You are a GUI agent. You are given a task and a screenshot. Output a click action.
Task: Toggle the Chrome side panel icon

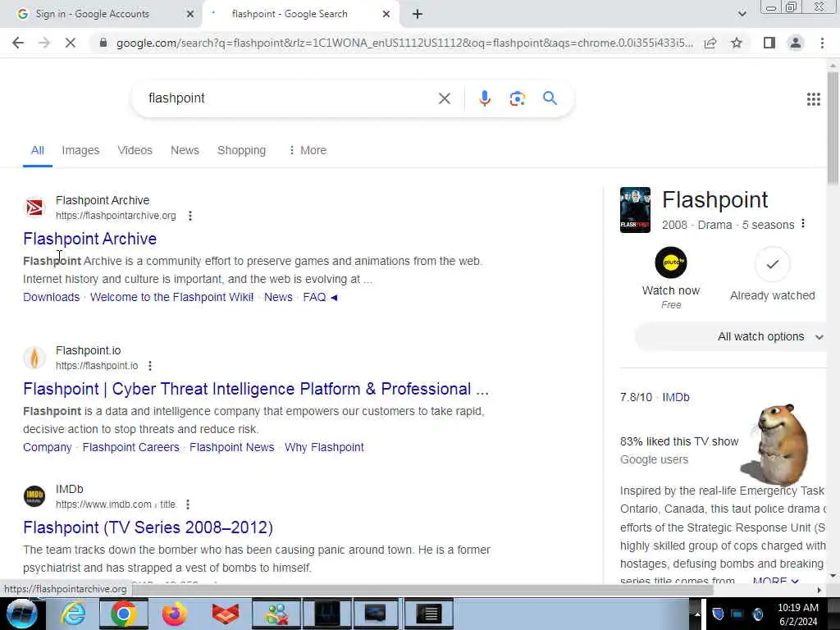pyautogui.click(x=769, y=43)
